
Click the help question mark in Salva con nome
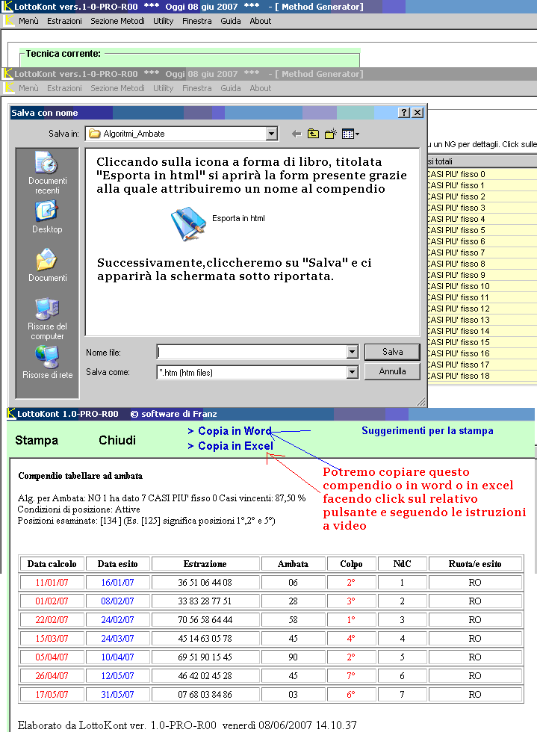click(404, 112)
